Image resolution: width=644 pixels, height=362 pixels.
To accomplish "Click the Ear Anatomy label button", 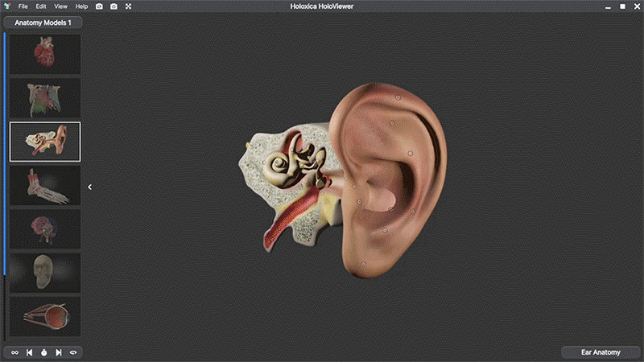I will click(x=601, y=352).
